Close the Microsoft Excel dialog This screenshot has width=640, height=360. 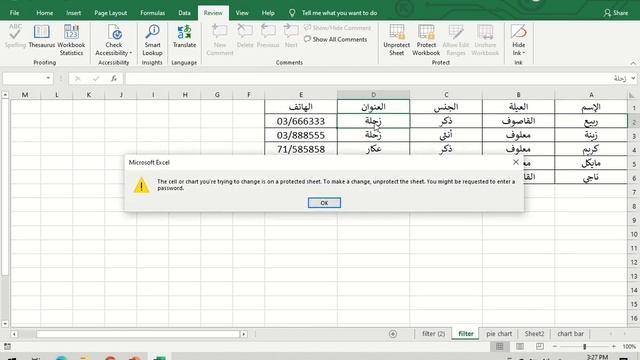(x=516, y=162)
